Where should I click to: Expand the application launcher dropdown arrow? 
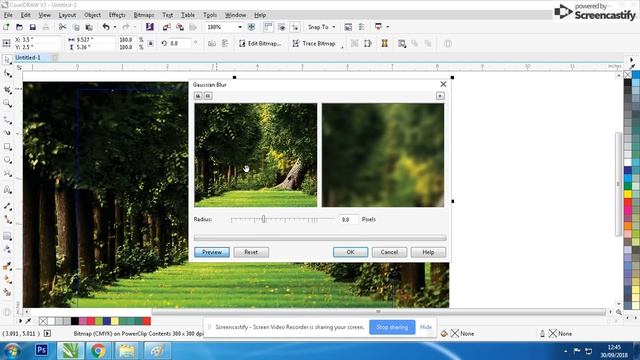click(x=387, y=27)
